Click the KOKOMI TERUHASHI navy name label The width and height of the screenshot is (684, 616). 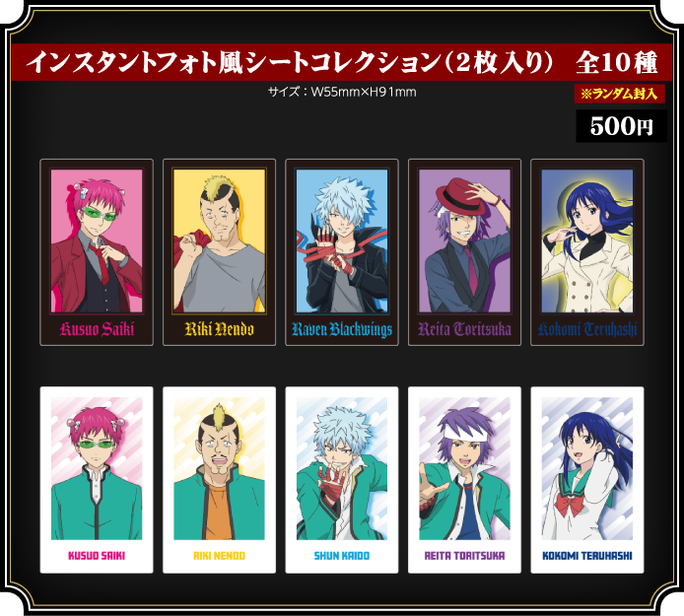[x=587, y=556]
